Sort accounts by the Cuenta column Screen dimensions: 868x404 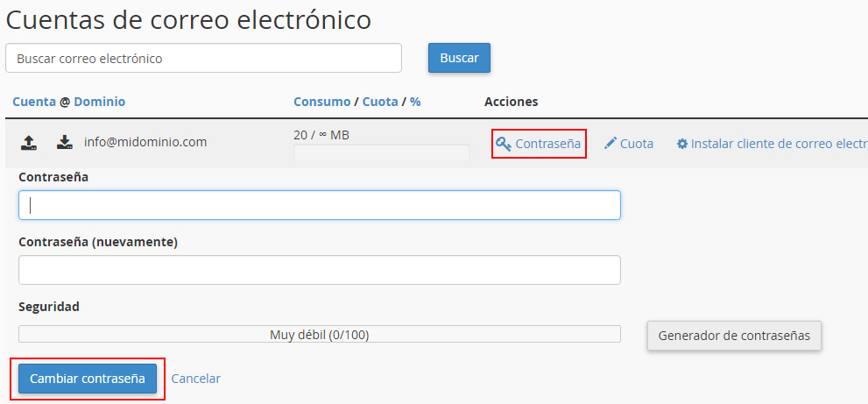[34, 102]
